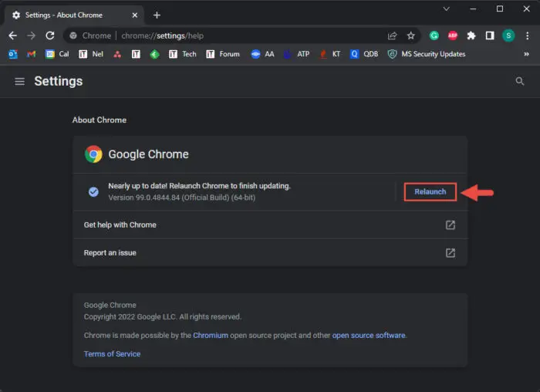This screenshot has height=392, width=540.
Task: Click the About Chrome heading
Action: point(100,120)
